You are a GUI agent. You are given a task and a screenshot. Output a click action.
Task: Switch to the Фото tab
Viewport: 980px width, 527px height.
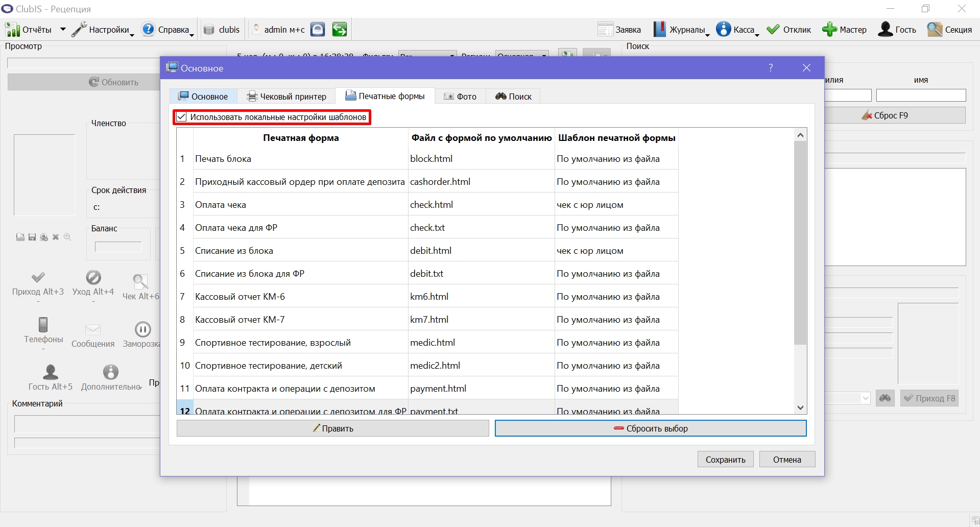460,97
